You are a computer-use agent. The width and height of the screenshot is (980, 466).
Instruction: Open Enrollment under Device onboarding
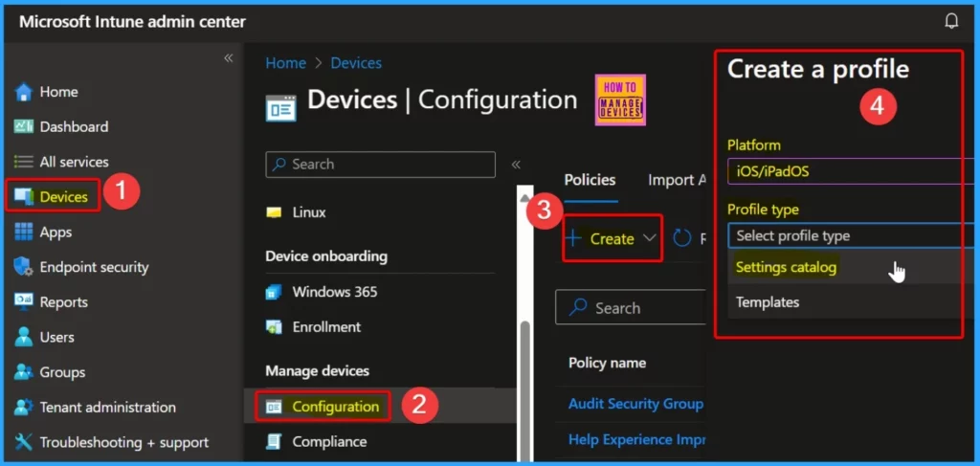[326, 326]
